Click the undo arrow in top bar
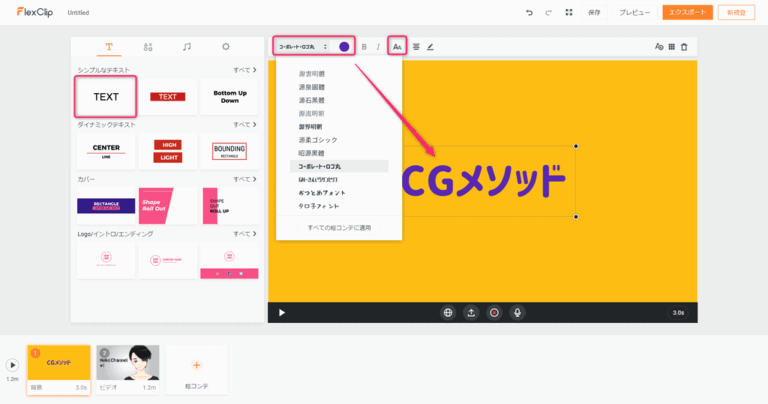 coord(529,13)
